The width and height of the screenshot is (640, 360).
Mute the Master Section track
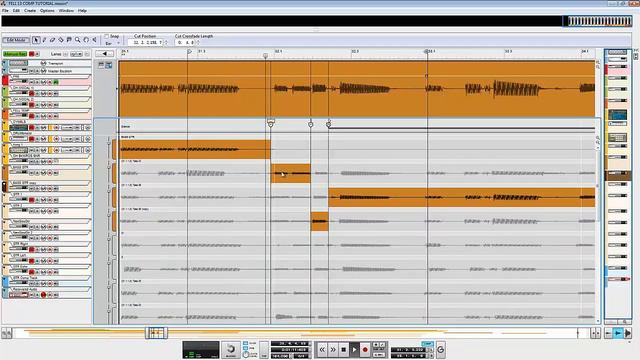31,71
